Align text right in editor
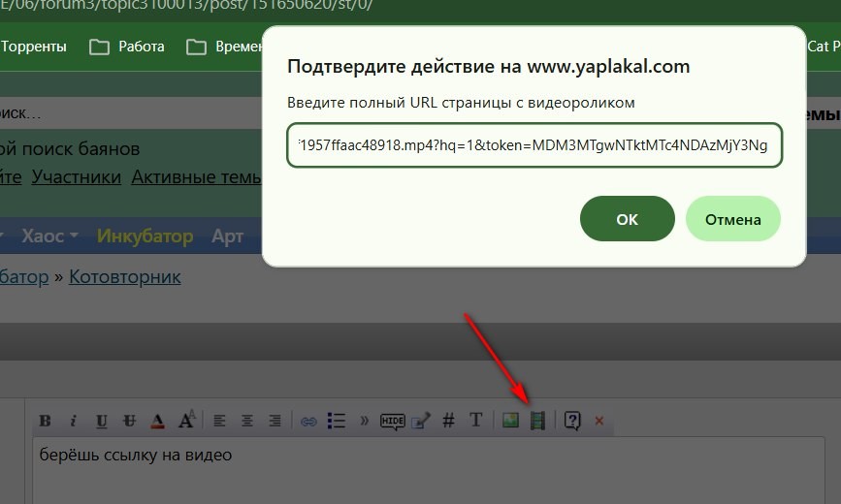 275,421
